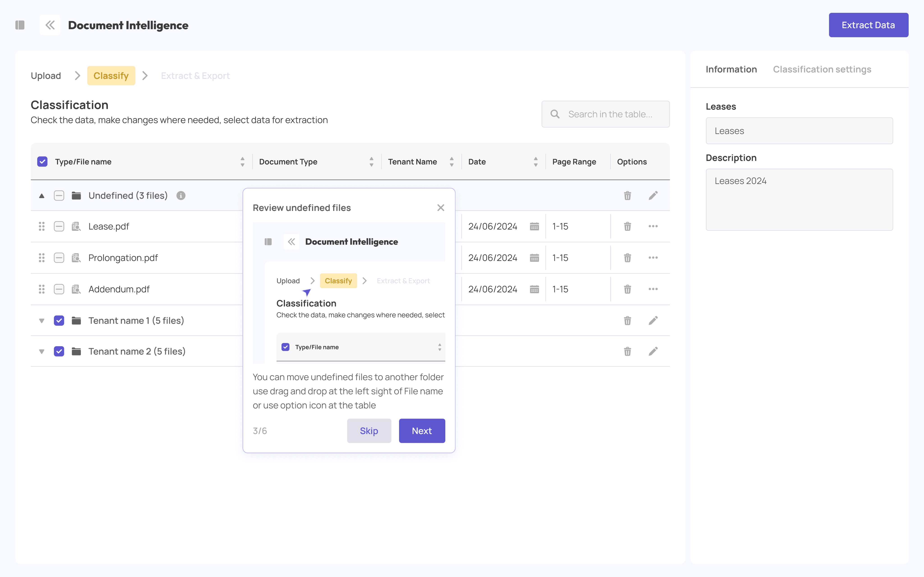Image resolution: width=924 pixels, height=577 pixels.
Task: Uncheck the Tenant name 1 folder checkbox
Action: [59, 321]
